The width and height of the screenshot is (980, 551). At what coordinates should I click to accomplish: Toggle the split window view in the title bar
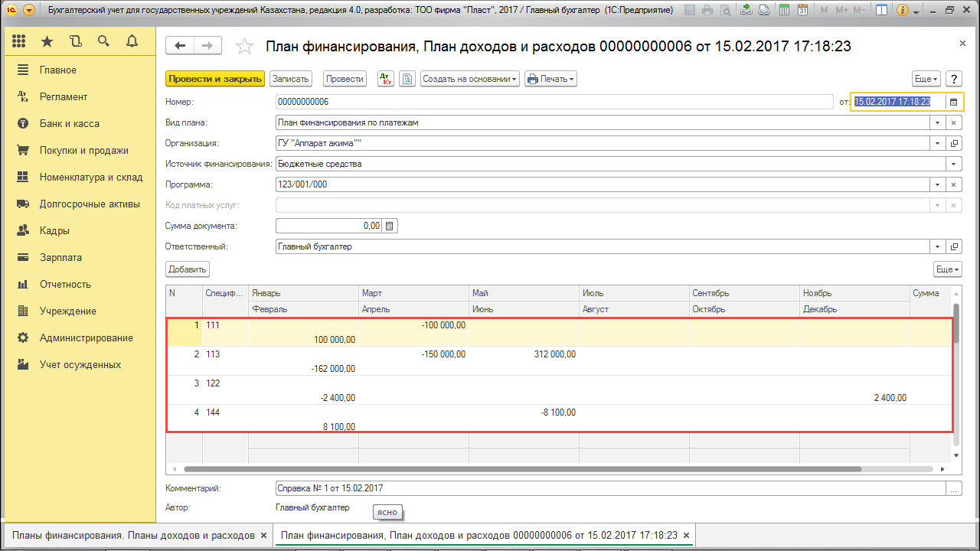point(880,10)
